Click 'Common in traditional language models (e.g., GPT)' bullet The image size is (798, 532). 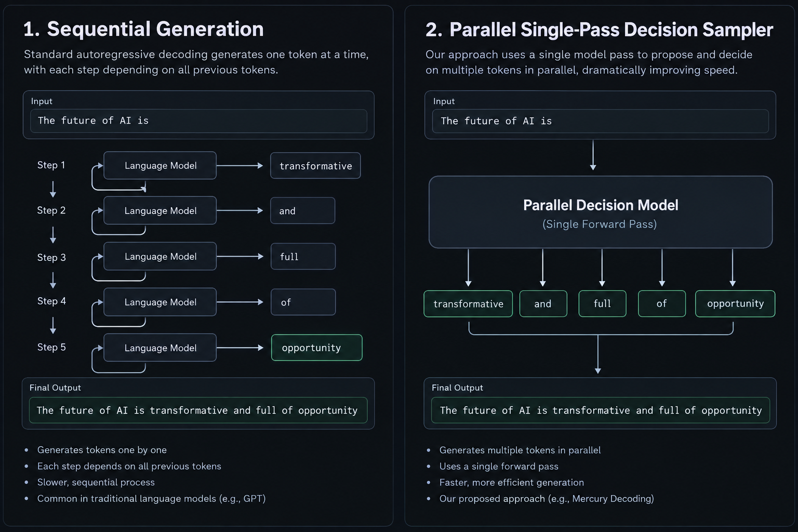[151, 498]
